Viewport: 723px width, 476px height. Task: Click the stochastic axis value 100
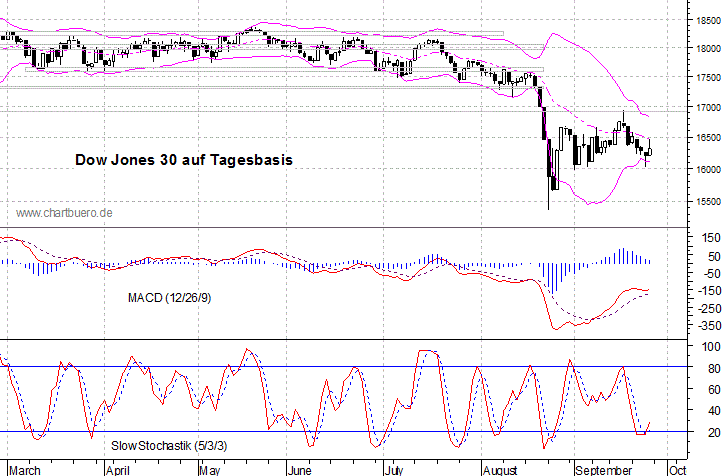(710, 346)
